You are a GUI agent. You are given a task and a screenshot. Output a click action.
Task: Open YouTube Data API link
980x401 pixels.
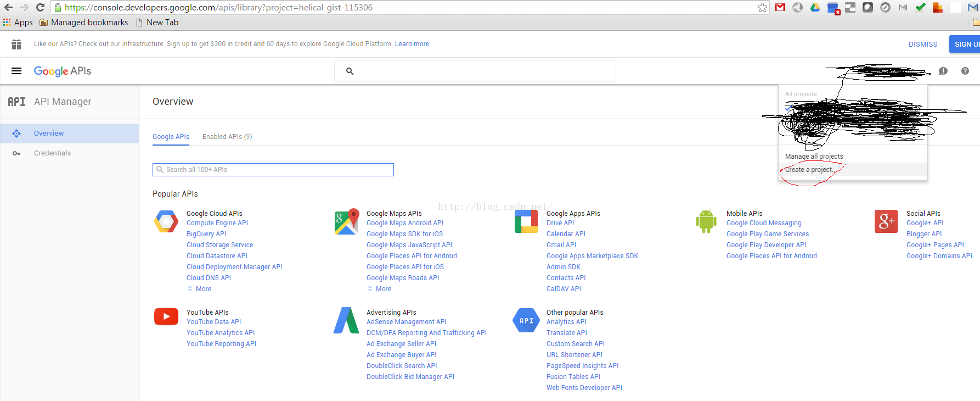(213, 322)
